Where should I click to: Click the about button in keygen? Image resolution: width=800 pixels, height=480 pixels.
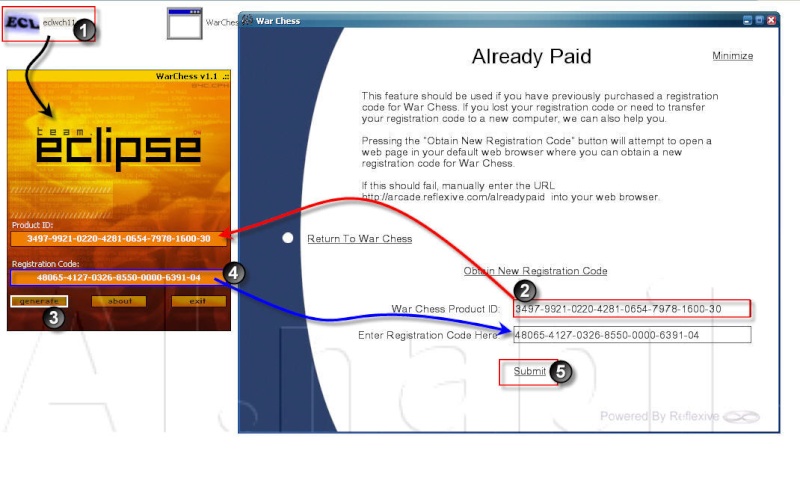[119, 301]
